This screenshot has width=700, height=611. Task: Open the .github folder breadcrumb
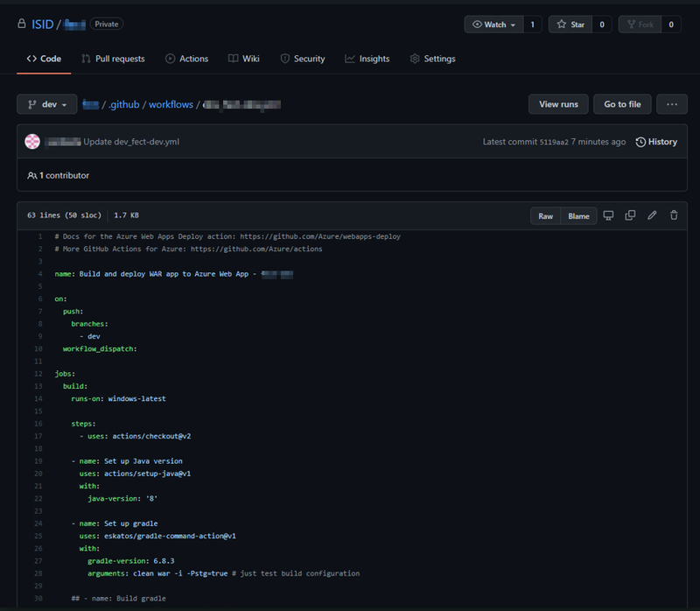pos(123,104)
